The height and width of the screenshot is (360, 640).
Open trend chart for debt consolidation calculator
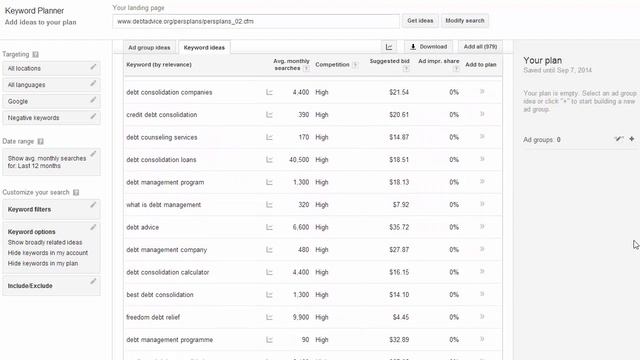coord(269,272)
